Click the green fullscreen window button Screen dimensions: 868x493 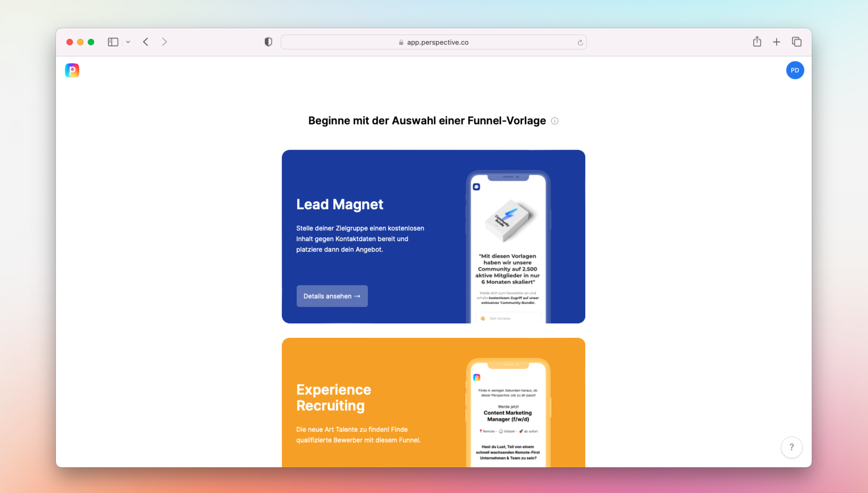pyautogui.click(x=91, y=42)
